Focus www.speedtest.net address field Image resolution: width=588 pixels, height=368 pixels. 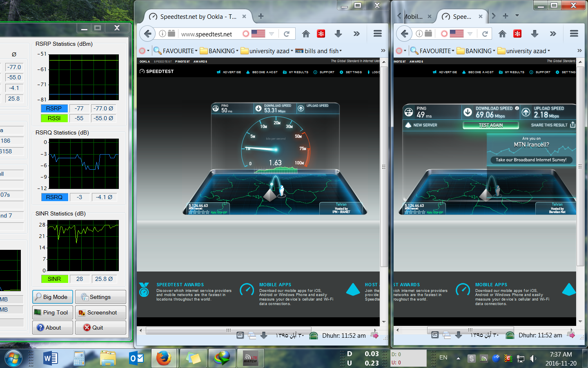click(x=207, y=34)
